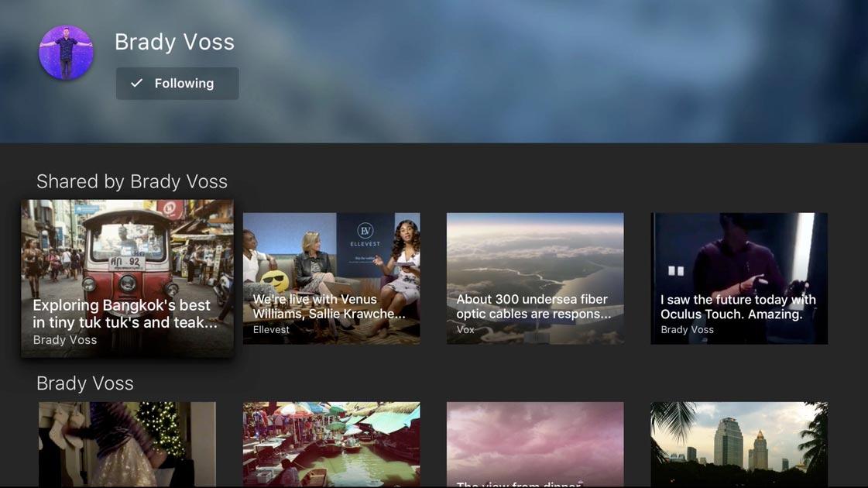Open the pink clouds view from dinner video

pos(535,445)
